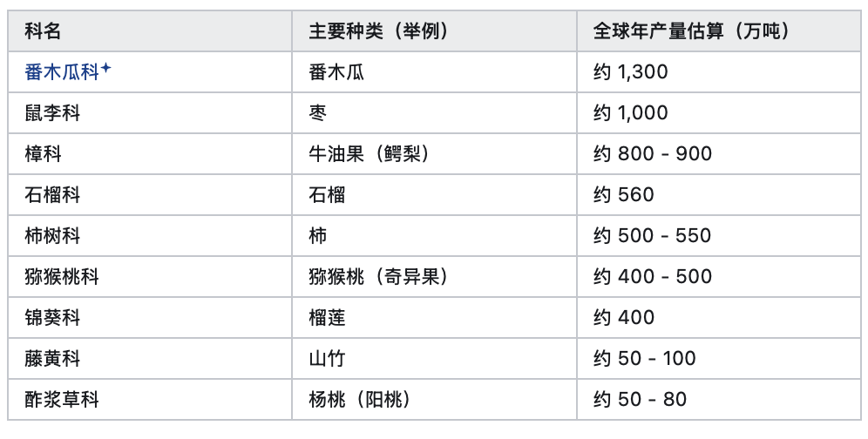
Task: Click the 鼠李科 cell
Action: [x=150, y=113]
